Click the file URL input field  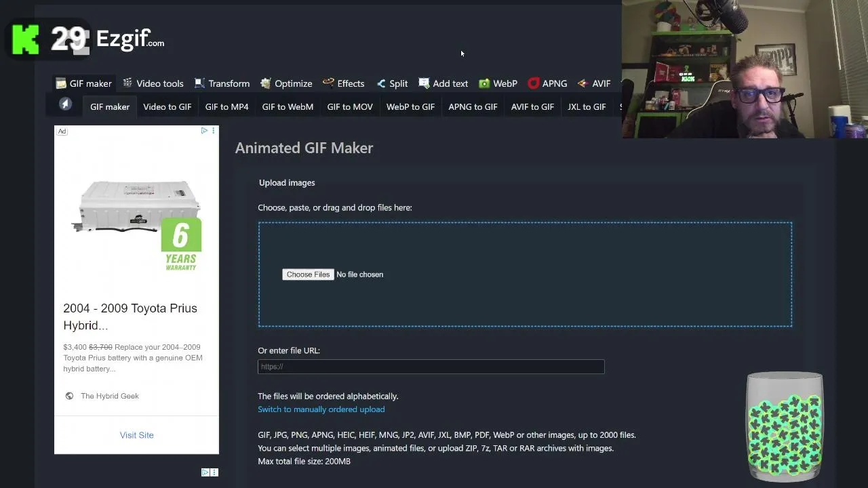pyautogui.click(x=431, y=367)
